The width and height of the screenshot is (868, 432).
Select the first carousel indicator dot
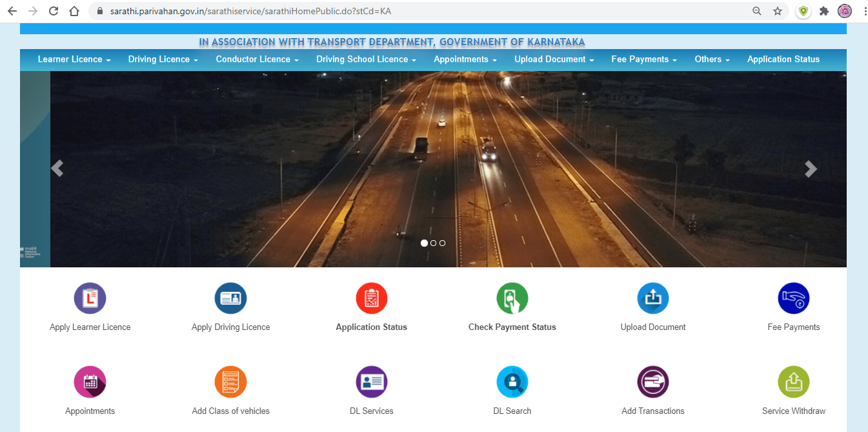[x=424, y=243]
